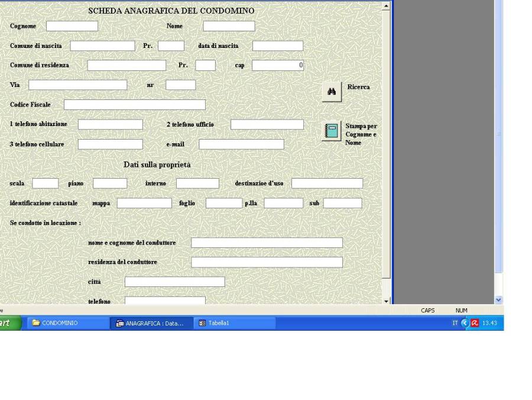The image size is (532, 400).
Task: Click the Ricerca label text
Action: 358,87
